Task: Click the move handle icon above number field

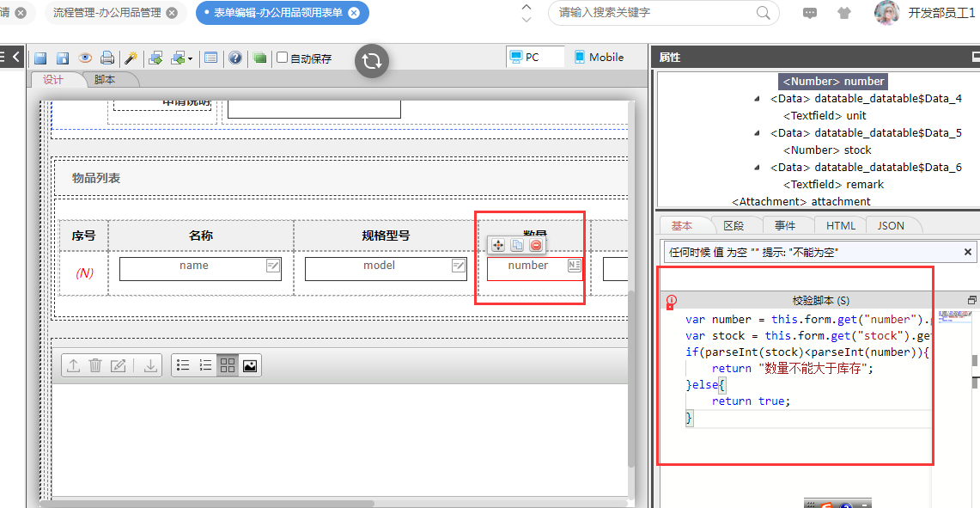Action: pos(498,245)
